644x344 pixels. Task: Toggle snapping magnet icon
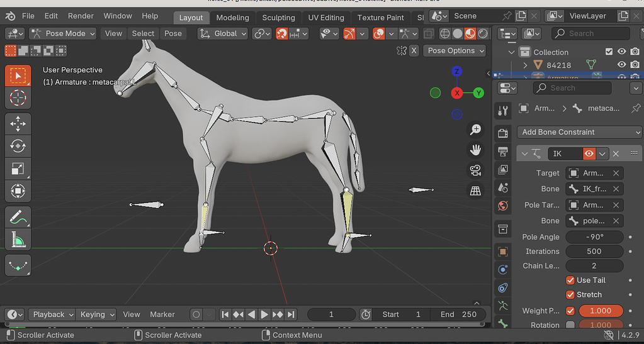click(282, 34)
